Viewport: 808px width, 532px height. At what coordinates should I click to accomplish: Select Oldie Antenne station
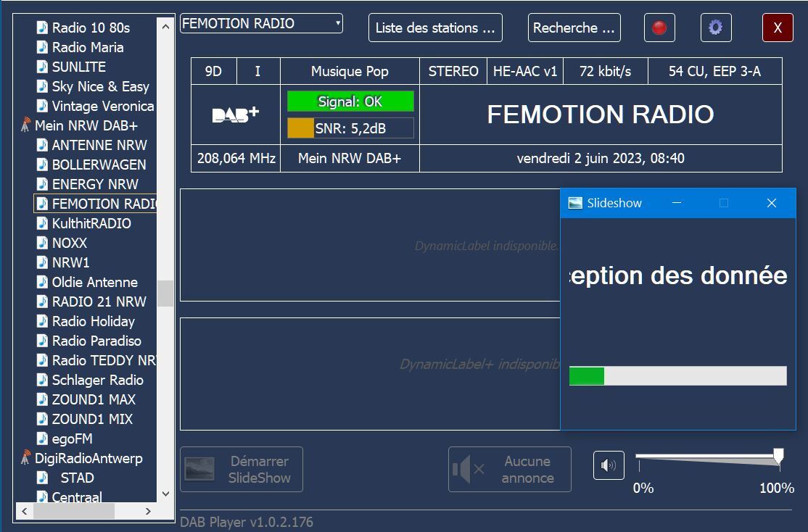[95, 282]
